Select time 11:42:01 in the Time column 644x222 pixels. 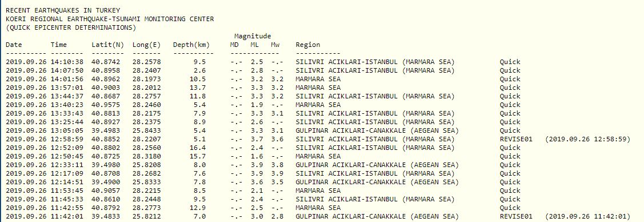click(x=67, y=216)
